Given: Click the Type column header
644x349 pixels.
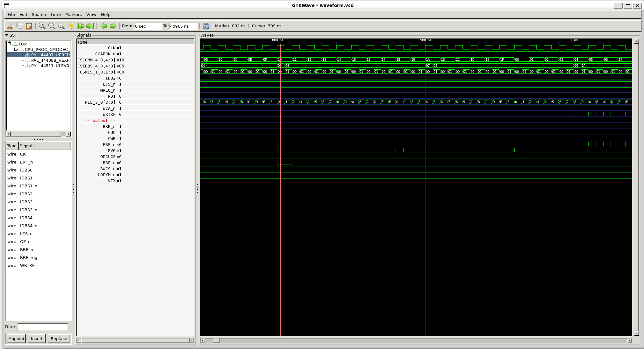Looking at the screenshot, I should [x=12, y=146].
